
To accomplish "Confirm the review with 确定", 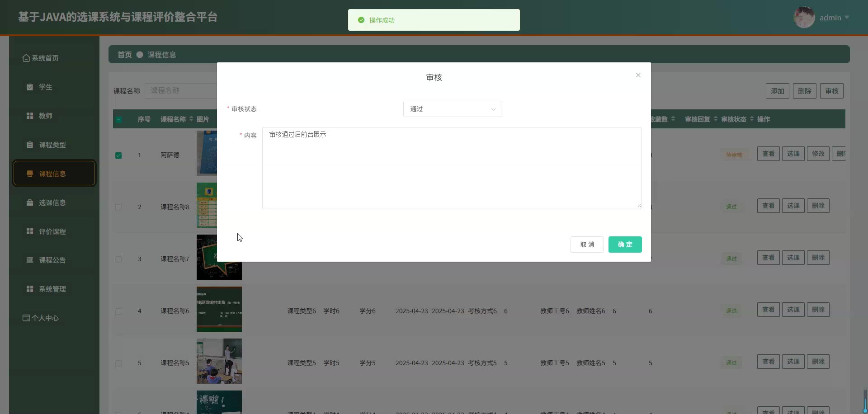I will pos(625,245).
